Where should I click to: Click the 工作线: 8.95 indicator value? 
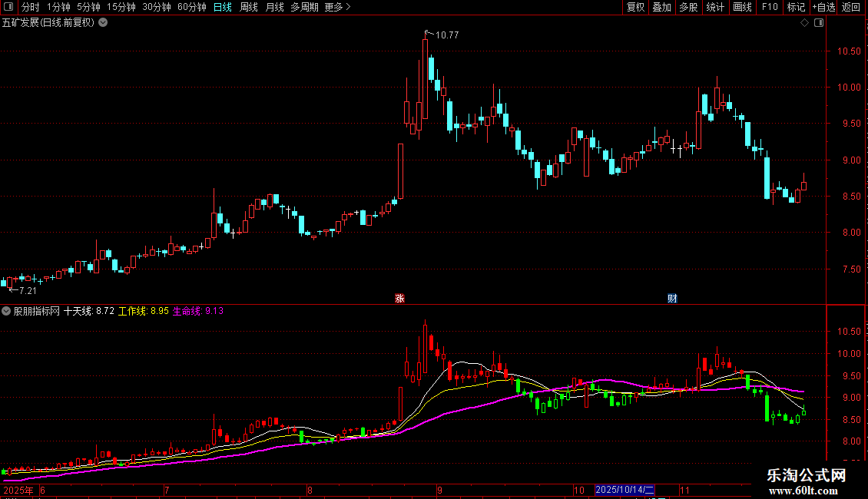coord(144,311)
